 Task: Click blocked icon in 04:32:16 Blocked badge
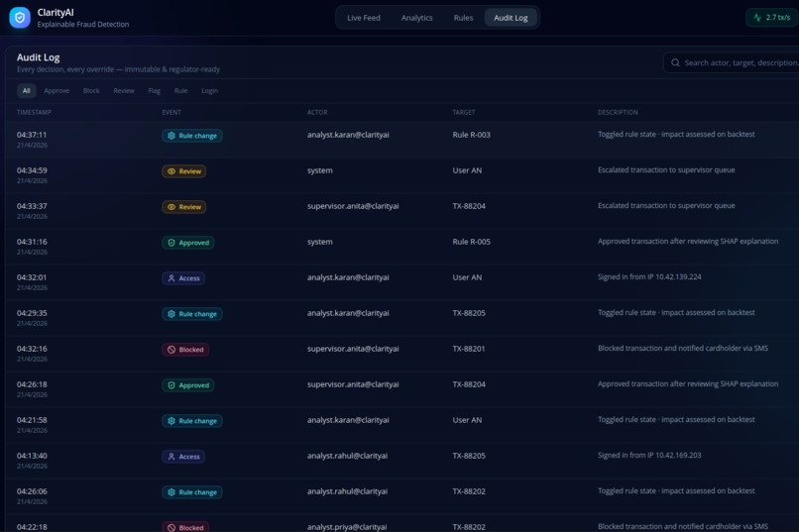pos(171,350)
